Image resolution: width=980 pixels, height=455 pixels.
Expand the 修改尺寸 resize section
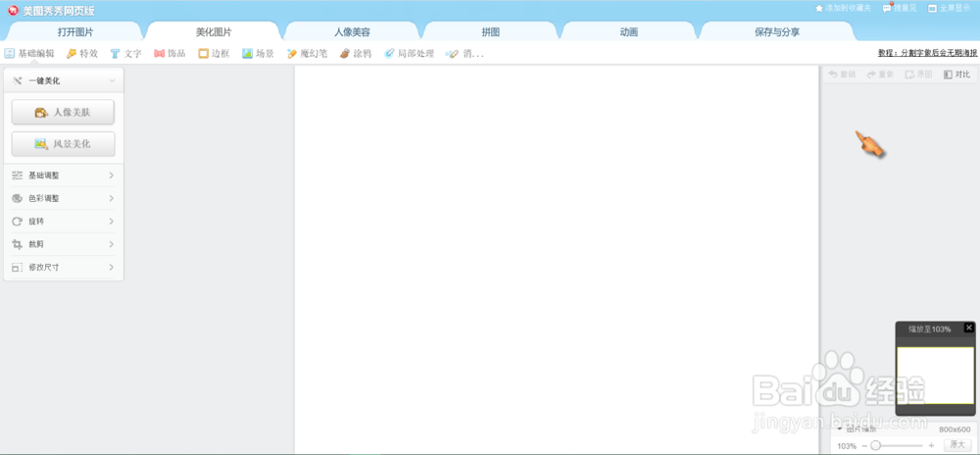pyautogui.click(x=63, y=267)
